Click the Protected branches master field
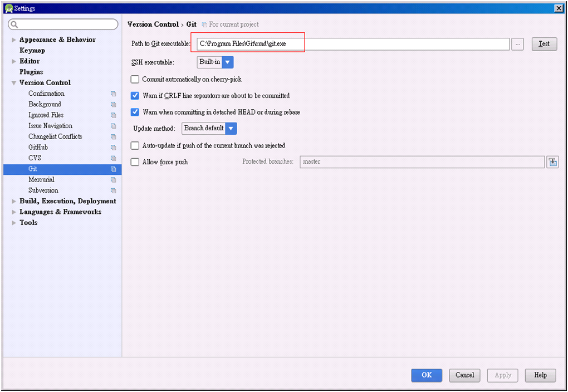Viewport: 568px width, 392px height. tap(422, 162)
